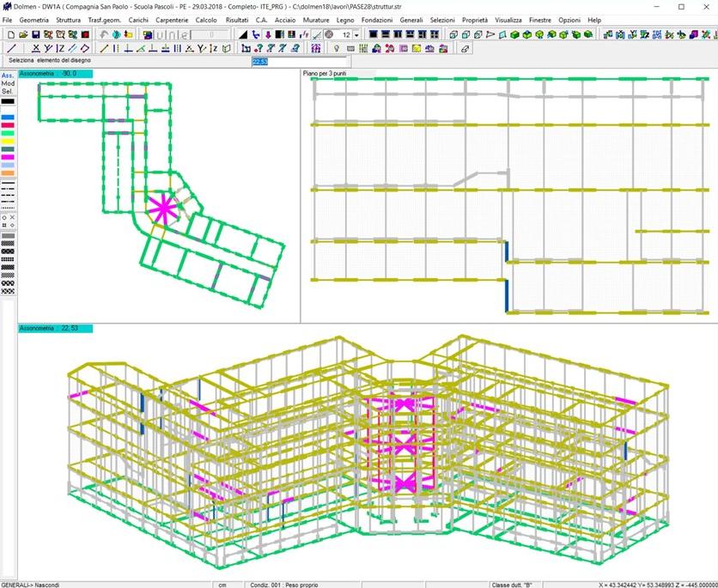Image resolution: width=718 pixels, height=588 pixels.
Task: Click the 'Piano per 3 punti' view title
Action: pyautogui.click(x=325, y=75)
